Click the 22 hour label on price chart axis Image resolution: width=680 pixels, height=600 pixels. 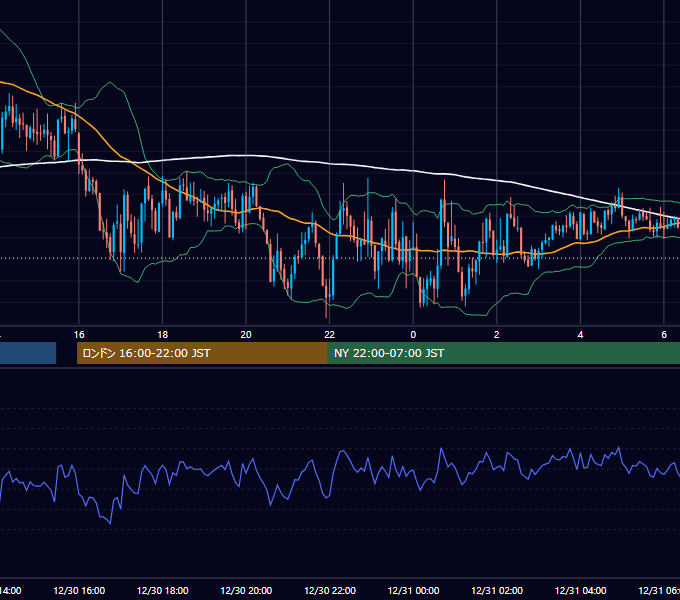[x=330, y=335]
